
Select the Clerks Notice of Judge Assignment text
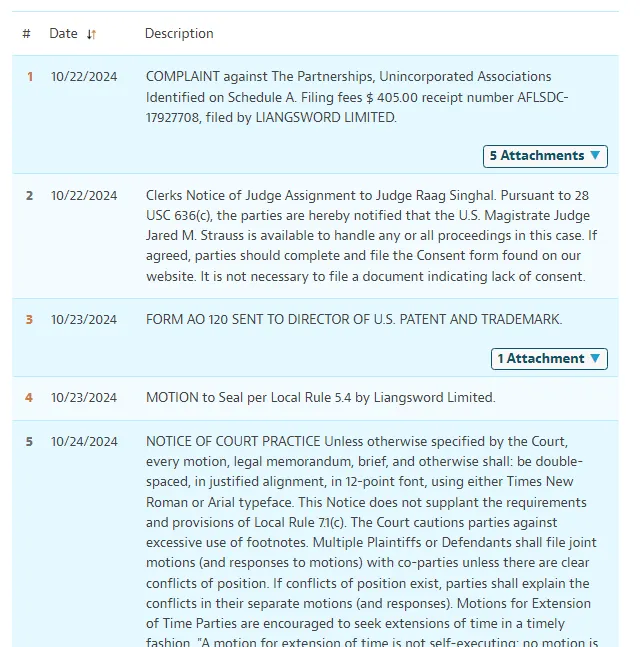tap(371, 236)
